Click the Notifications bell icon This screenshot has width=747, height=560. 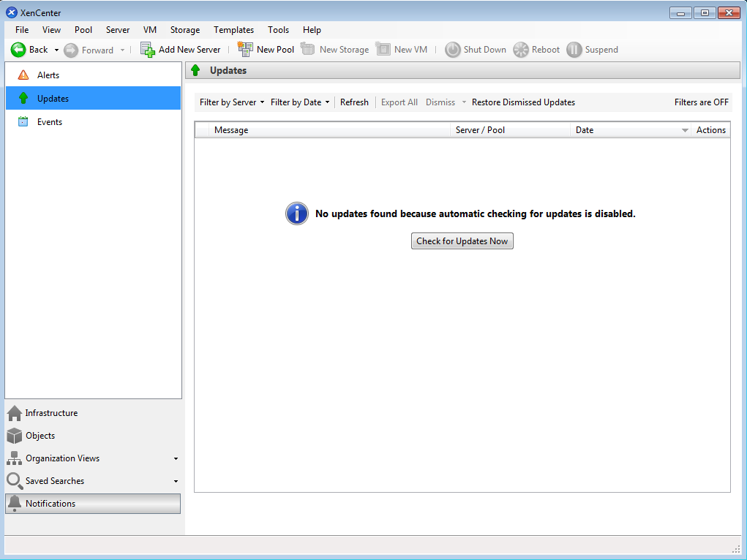pos(15,504)
